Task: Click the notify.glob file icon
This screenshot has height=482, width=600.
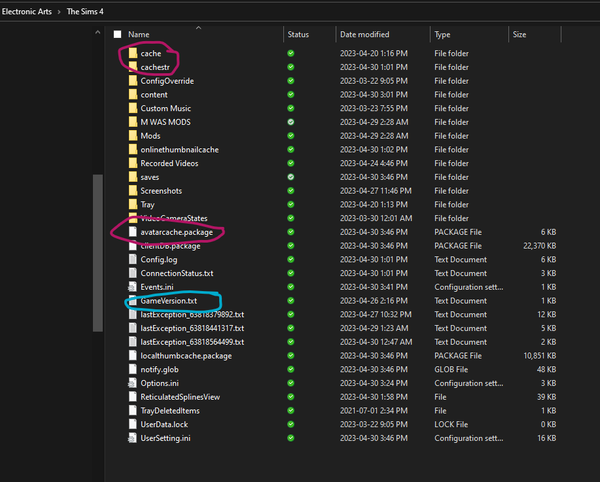Action: [133, 370]
